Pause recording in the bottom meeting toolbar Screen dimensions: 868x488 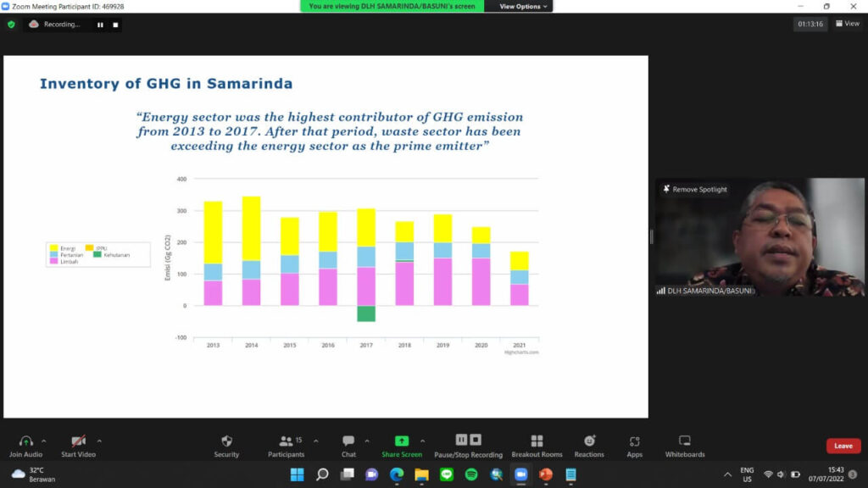(461, 440)
